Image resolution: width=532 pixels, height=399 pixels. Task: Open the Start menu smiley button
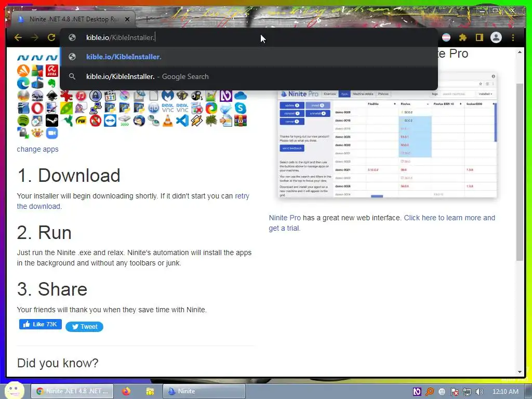click(x=14, y=391)
